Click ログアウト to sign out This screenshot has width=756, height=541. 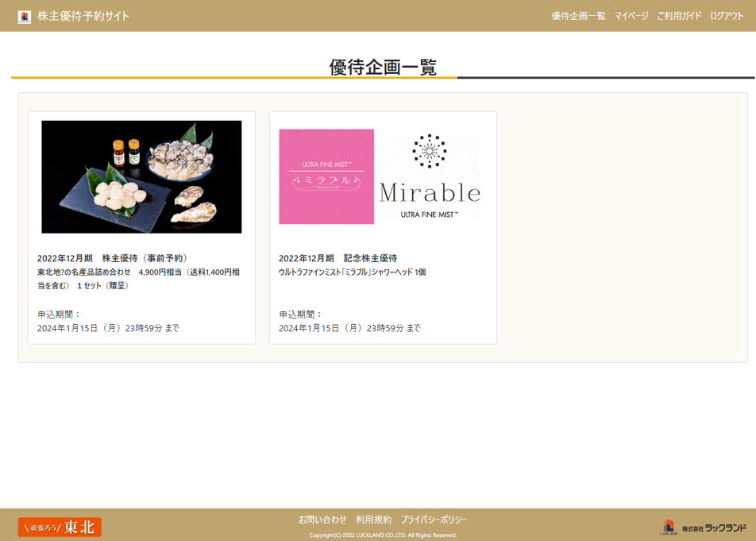coord(727,16)
